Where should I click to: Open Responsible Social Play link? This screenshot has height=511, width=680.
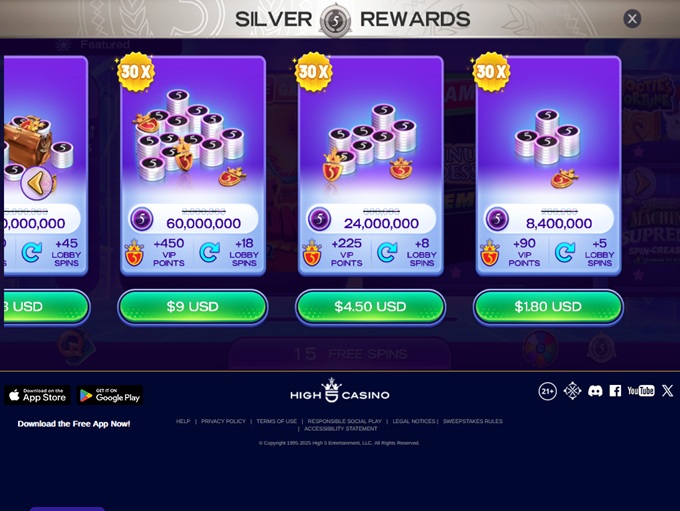pyautogui.click(x=345, y=421)
